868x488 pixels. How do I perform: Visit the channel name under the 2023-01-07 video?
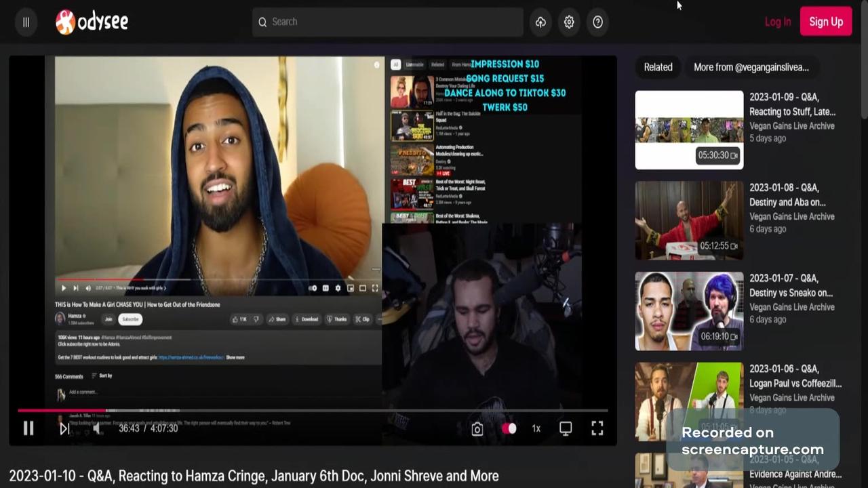(792, 307)
